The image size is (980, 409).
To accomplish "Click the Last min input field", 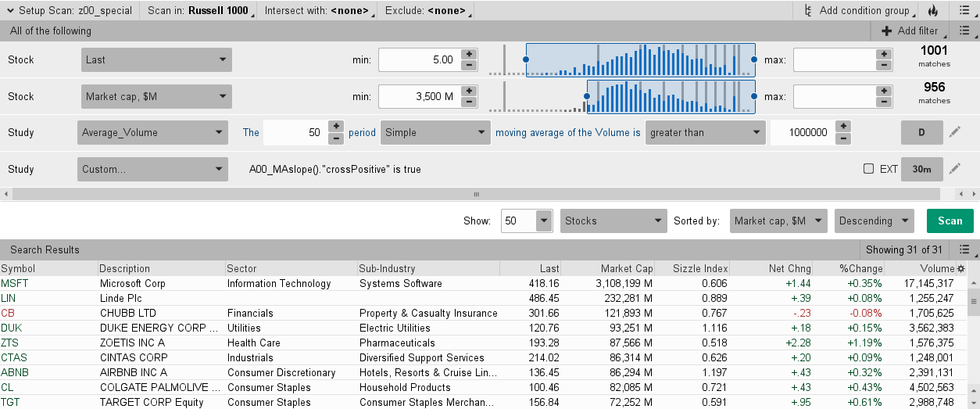I will [x=420, y=59].
